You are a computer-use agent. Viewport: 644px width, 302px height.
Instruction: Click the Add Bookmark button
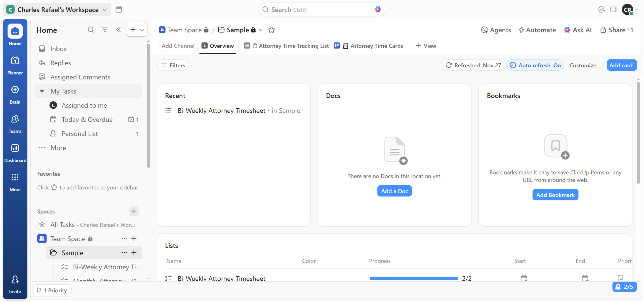point(555,195)
